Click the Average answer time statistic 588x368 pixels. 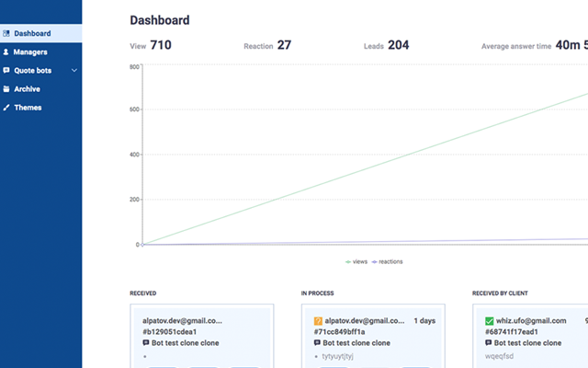(x=535, y=45)
